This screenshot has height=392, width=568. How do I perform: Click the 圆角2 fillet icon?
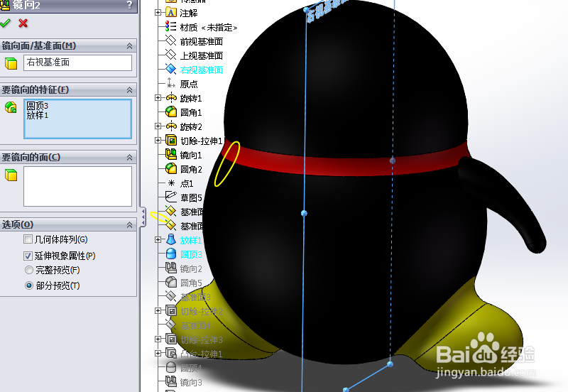tap(171, 168)
